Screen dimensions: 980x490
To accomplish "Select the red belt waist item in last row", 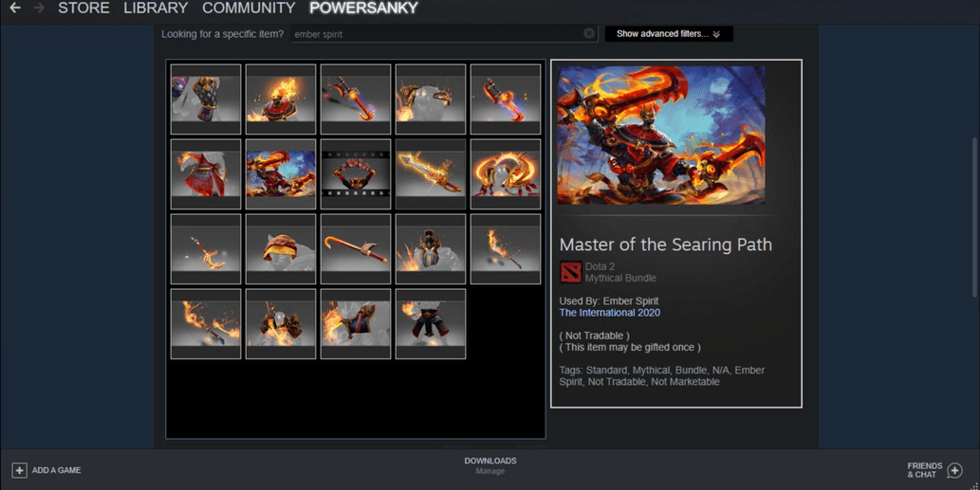I will coord(431,324).
